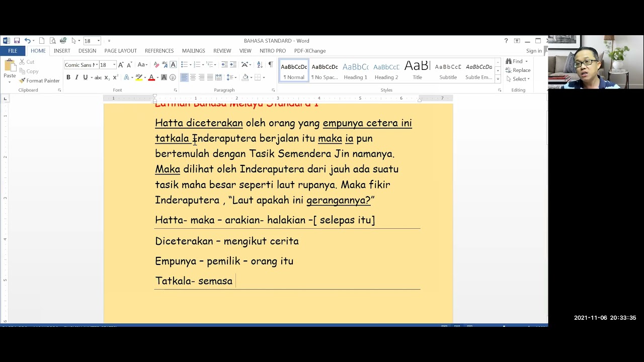Clear all formatting with the eraser icon
644x362 pixels.
[156, 65]
